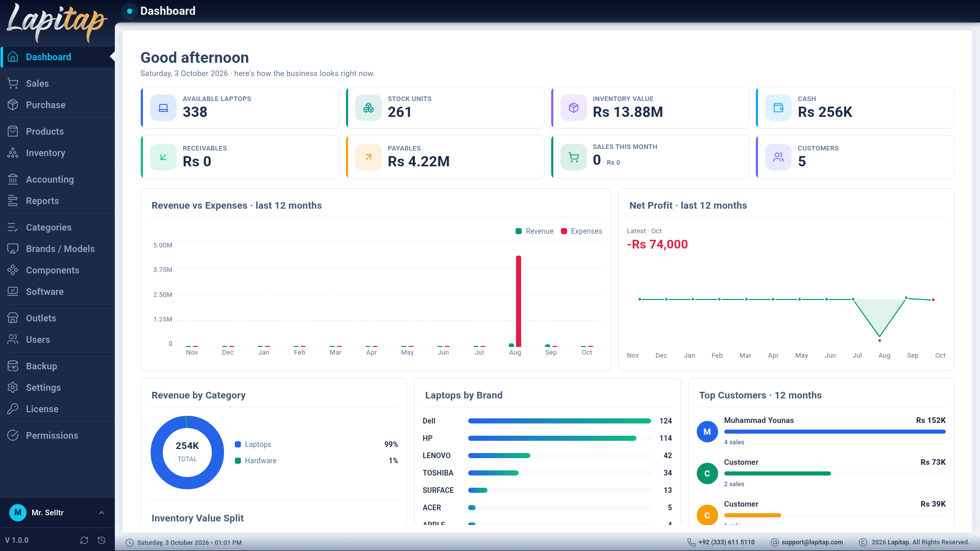The image size is (980, 551).
Task: Click the Categories list icon
Action: click(x=13, y=227)
